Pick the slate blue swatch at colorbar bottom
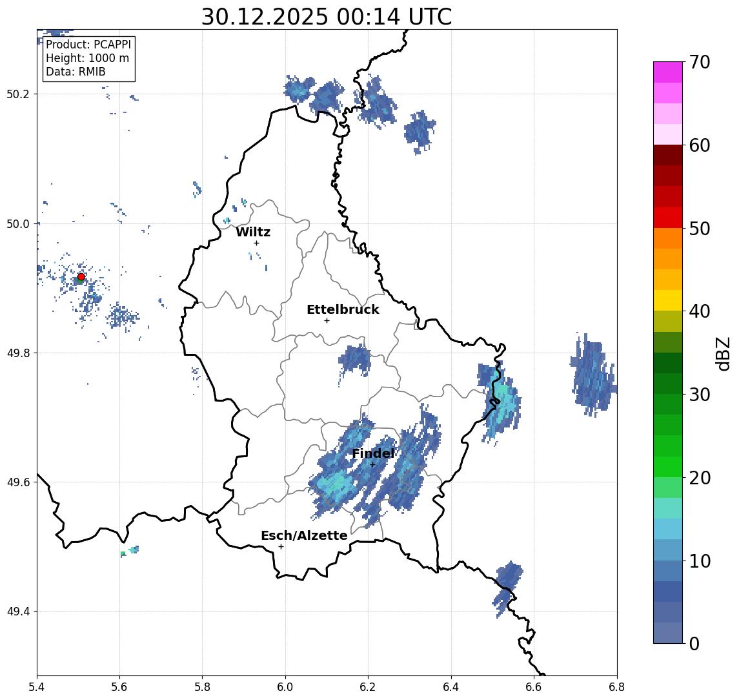The image size is (739, 700). [668, 633]
